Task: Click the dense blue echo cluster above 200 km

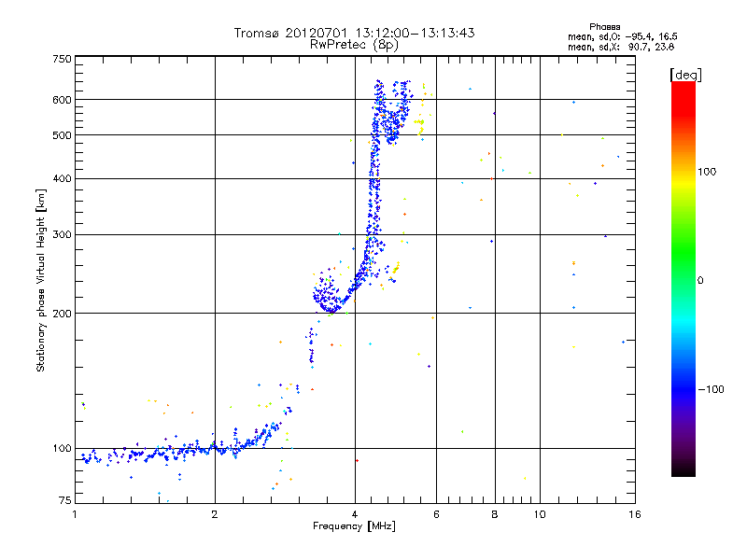Action: (327, 295)
